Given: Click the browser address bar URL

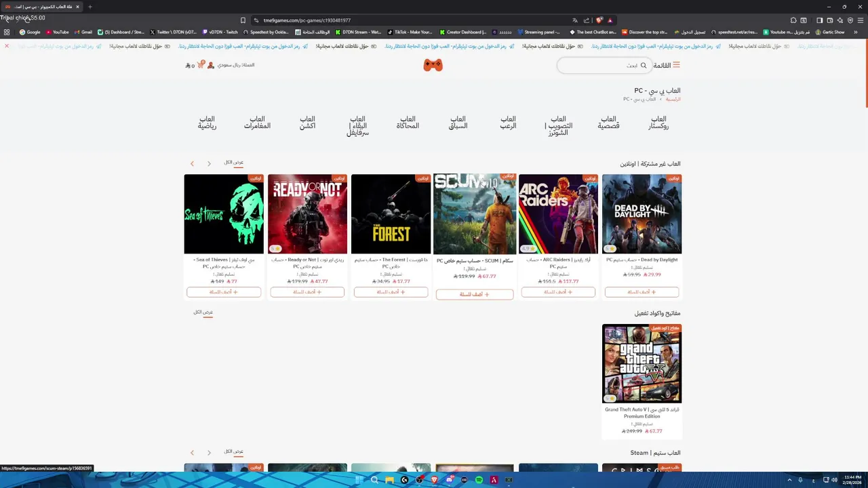Looking at the screenshot, I should tap(307, 20).
